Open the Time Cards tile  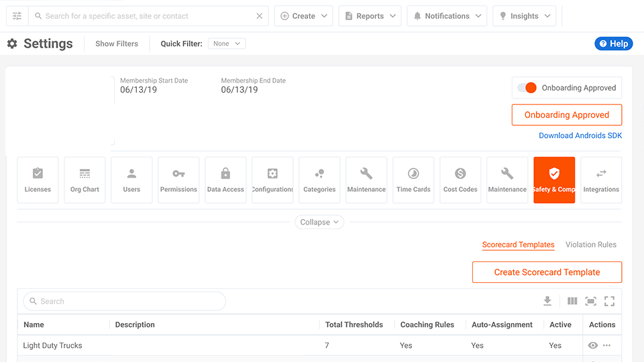coord(413,180)
